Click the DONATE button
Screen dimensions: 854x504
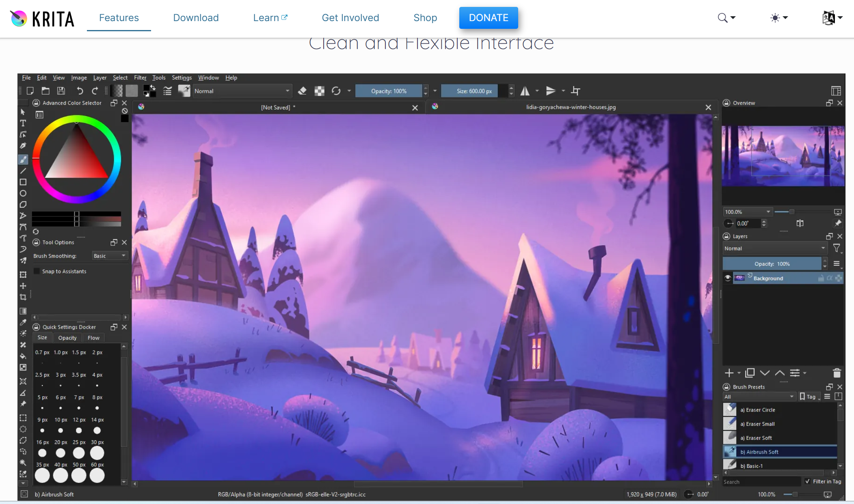click(x=489, y=18)
